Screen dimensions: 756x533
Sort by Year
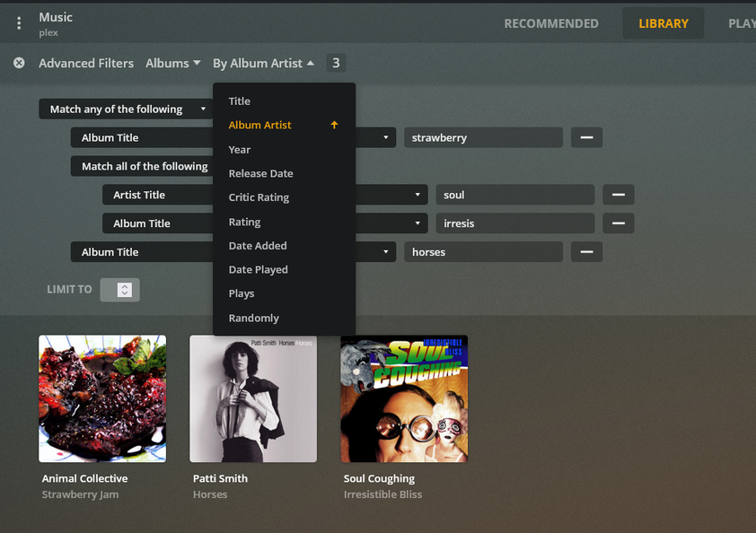pos(284,149)
